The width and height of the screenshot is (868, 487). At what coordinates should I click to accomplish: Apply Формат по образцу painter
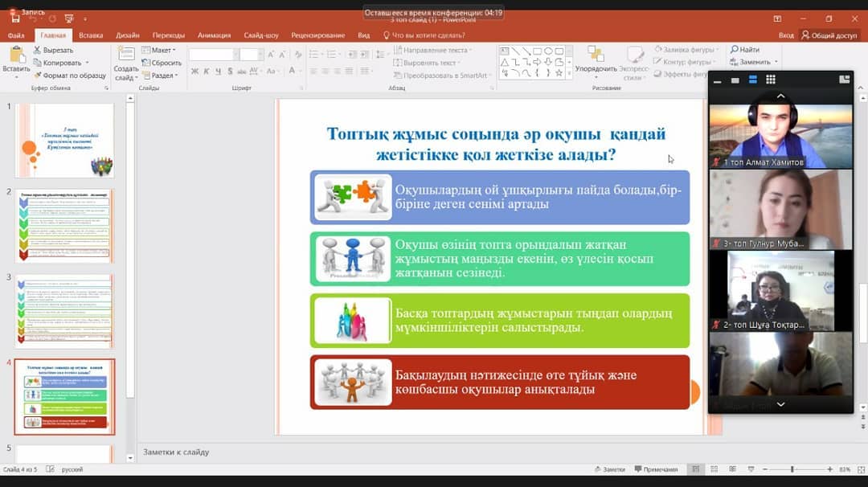(x=70, y=76)
